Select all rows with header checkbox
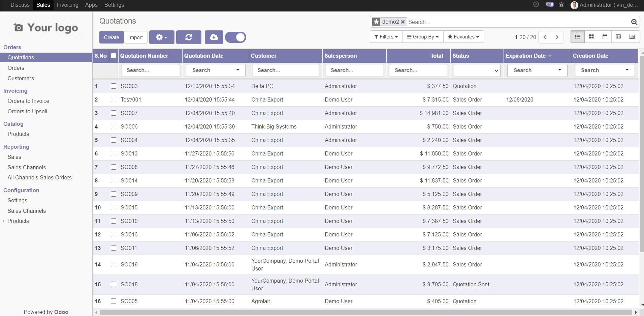Viewport: 644px width, 316px height. [x=114, y=56]
